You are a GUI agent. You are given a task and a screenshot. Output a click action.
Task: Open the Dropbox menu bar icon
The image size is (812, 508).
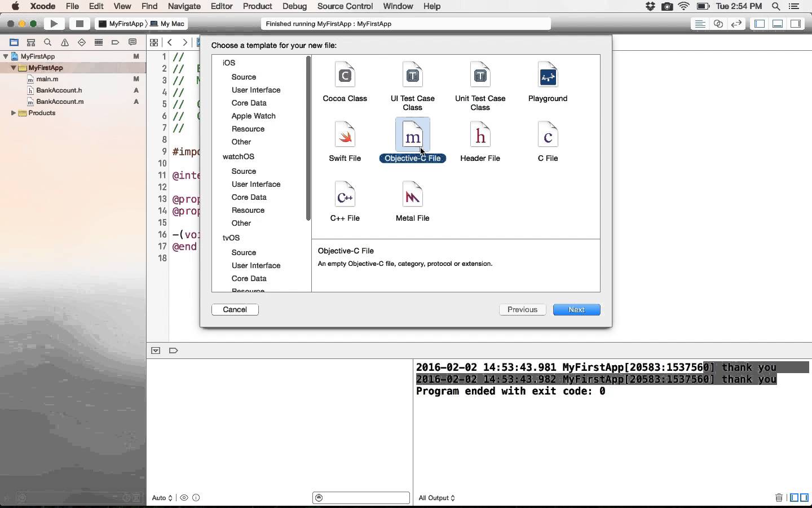(650, 6)
